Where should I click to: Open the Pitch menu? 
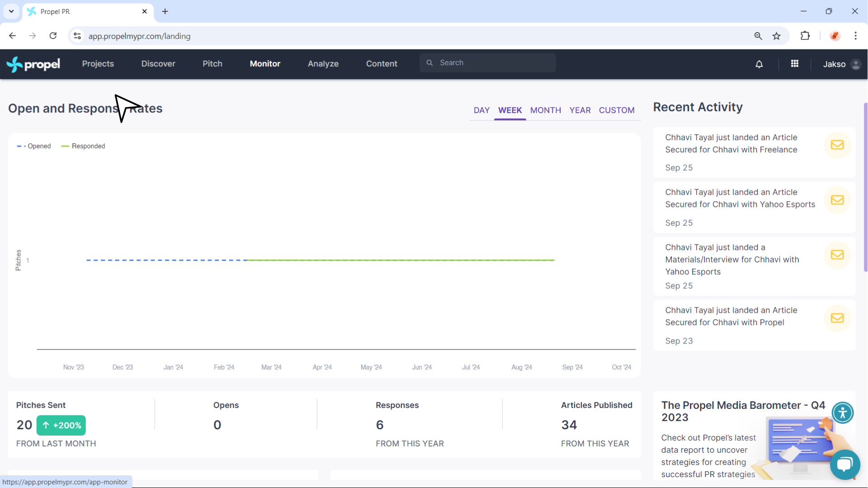click(x=212, y=64)
